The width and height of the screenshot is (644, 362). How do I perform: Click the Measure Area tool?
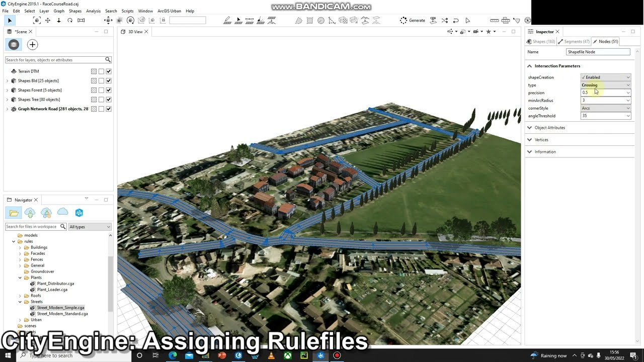506,21
